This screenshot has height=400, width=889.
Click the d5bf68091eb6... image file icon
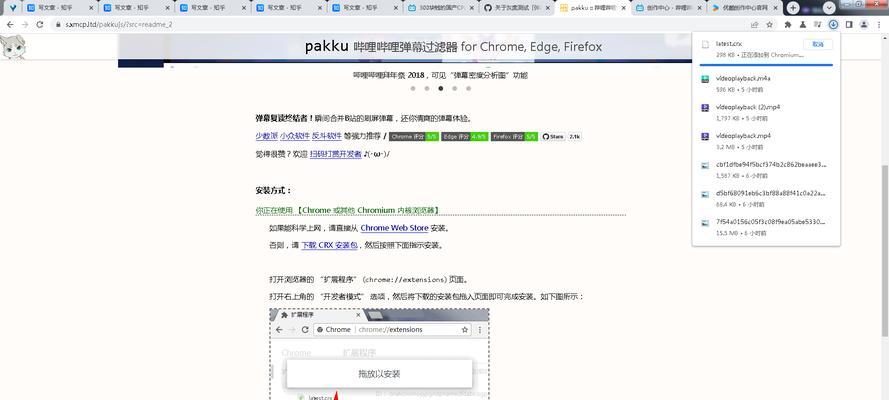[x=705, y=194]
